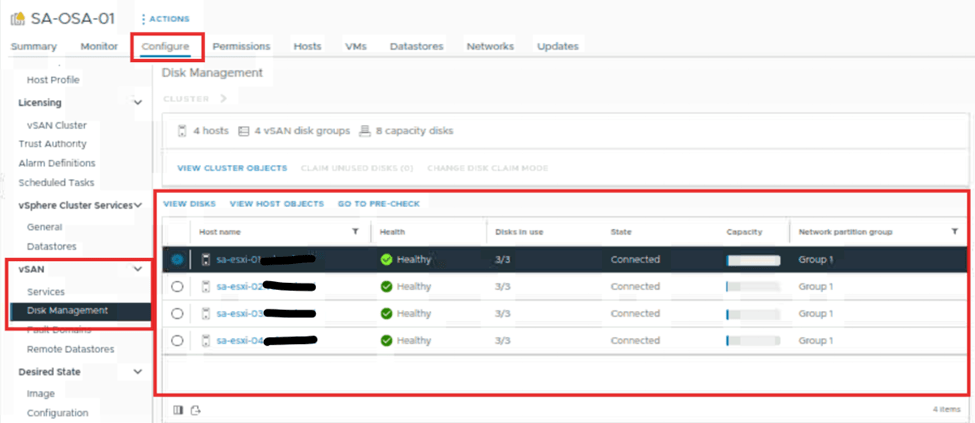Select the sa-esxi-02 radio button
This screenshot has height=423, width=975.
(x=177, y=287)
